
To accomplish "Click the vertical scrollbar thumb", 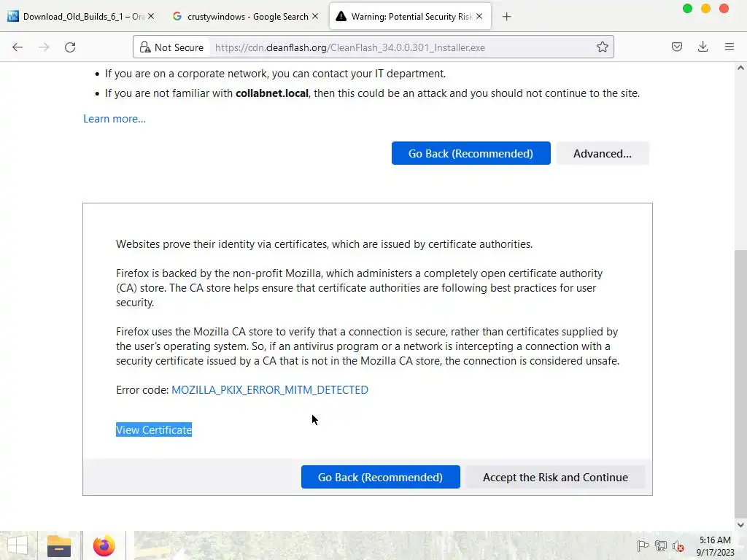I will (x=740, y=384).
